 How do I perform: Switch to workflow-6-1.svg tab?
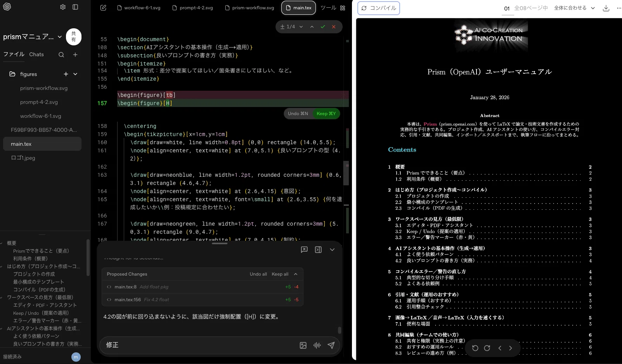click(x=139, y=8)
